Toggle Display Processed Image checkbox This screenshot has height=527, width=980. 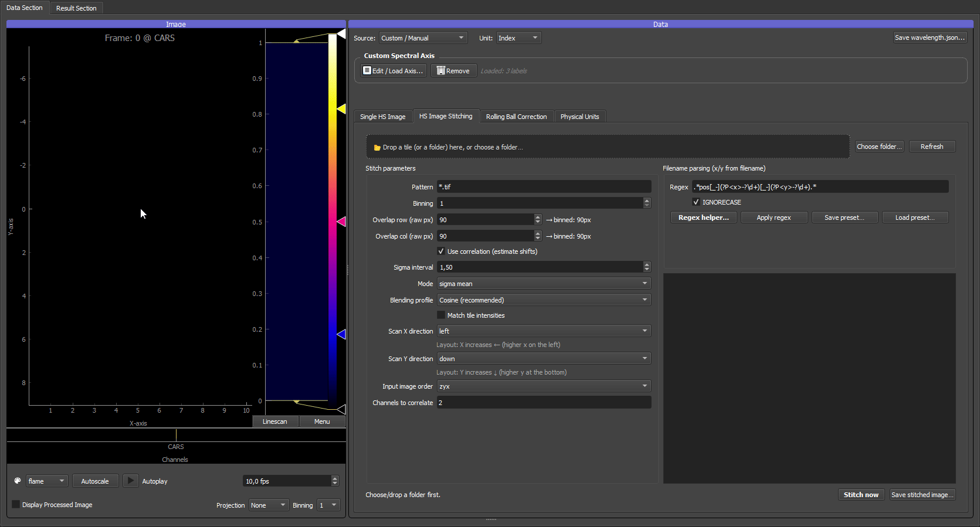(16, 504)
